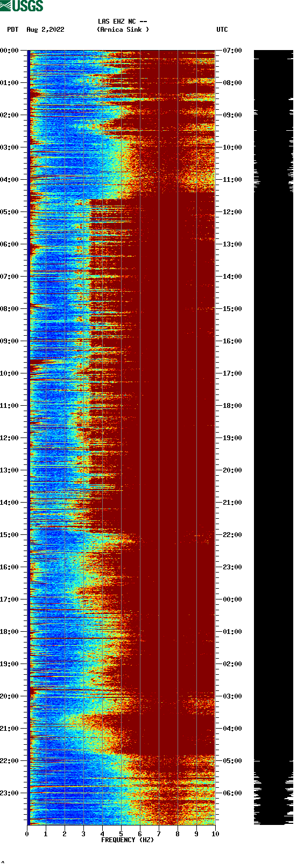Click frequency axis tick label 0
297x868 pixels.
point(27,834)
